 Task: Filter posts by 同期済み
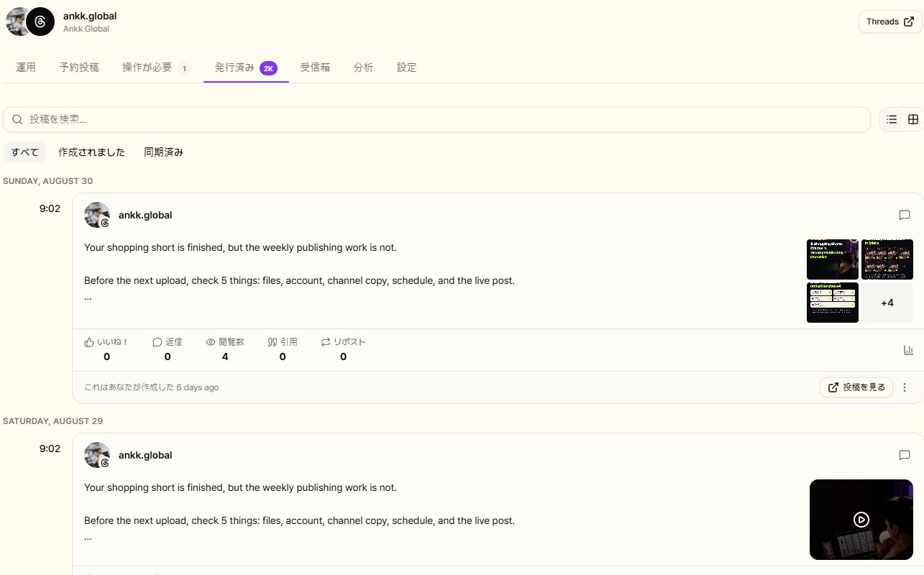pos(163,152)
